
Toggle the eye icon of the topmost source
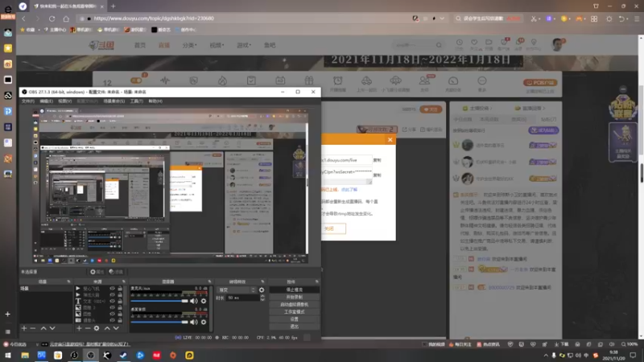click(x=112, y=289)
